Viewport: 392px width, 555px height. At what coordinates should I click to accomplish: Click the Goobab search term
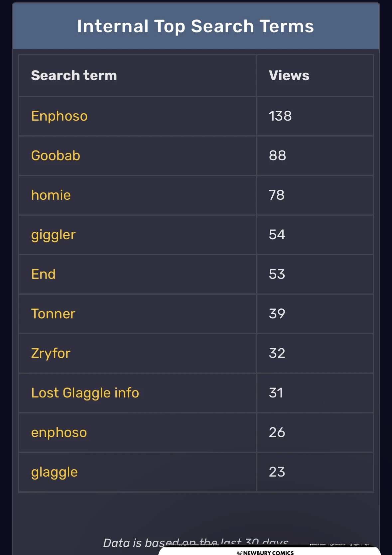[x=56, y=156]
